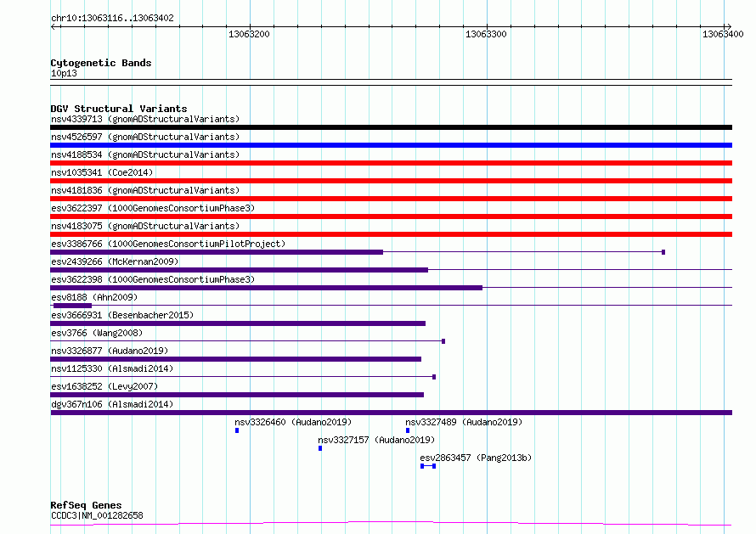Screen dimensions: 756x534
Task: Open the dgv367n106 (Alsmadi2014) label
Action: [x=112, y=404]
